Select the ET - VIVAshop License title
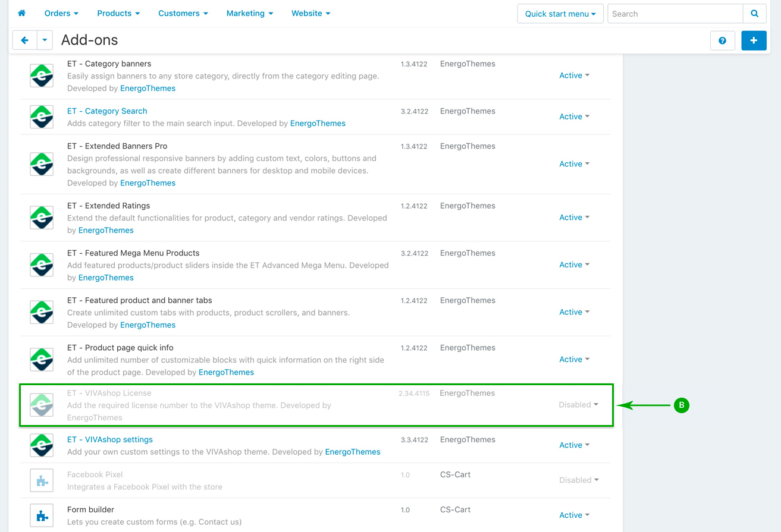781x532 pixels. click(x=109, y=393)
